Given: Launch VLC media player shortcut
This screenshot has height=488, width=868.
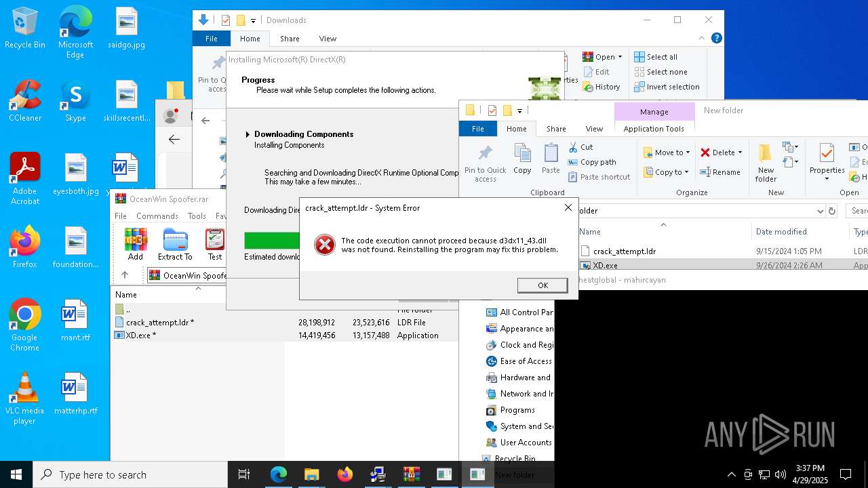Looking at the screenshot, I should (25, 399).
